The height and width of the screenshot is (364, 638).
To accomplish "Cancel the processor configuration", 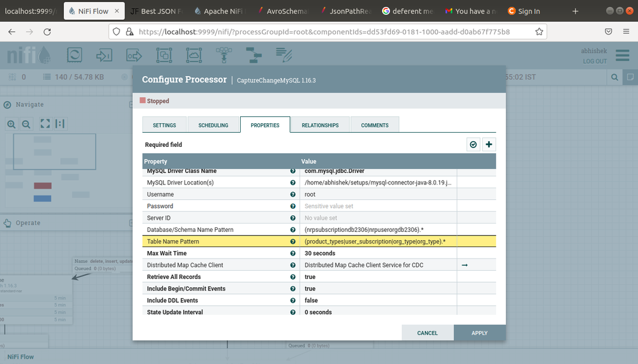I will 427,333.
